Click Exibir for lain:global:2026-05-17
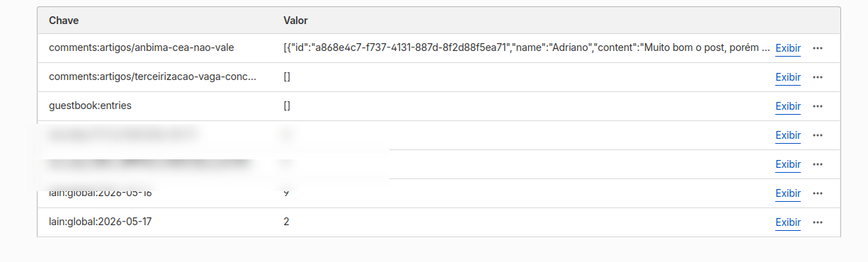 tap(788, 222)
